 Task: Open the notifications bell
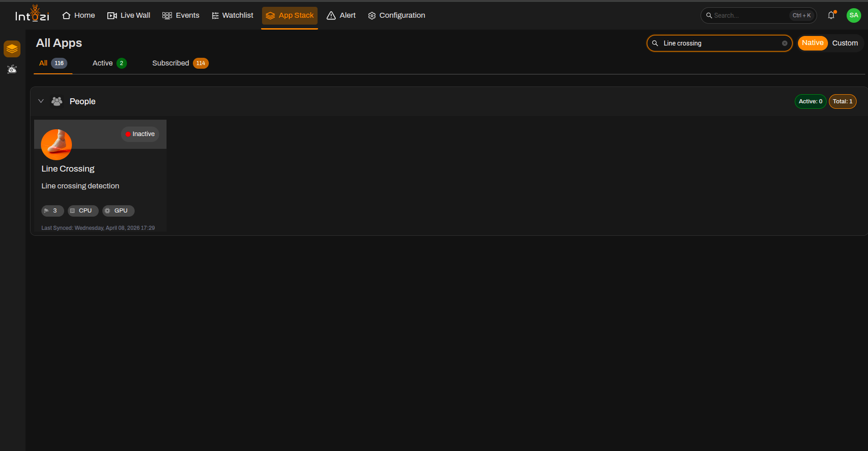831,15
